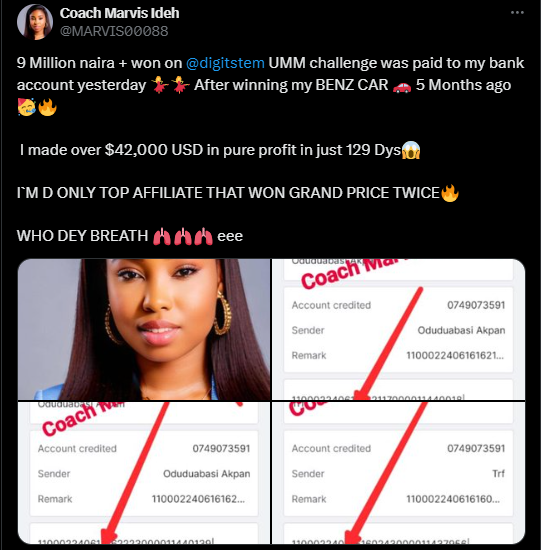Click the first lungs emoji
Viewport: 541px width, 550px height.
pyautogui.click(x=162, y=236)
